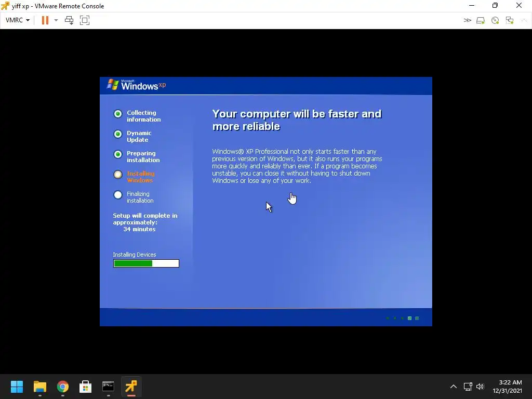The width and height of the screenshot is (532, 399).
Task: Click the 'Your computer will be faster' heading
Action: (297, 120)
